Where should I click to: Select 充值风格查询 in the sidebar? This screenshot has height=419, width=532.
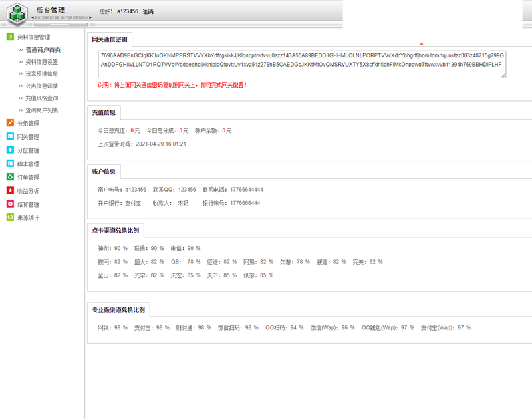(42, 98)
